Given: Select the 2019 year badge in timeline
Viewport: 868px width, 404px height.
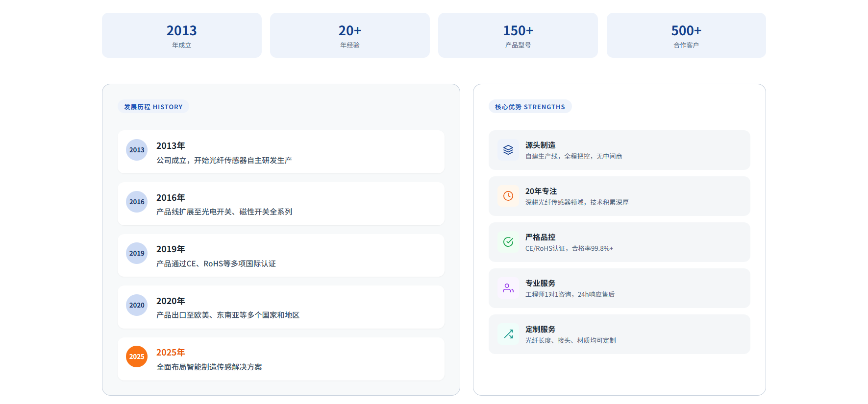Looking at the screenshot, I should click(137, 253).
